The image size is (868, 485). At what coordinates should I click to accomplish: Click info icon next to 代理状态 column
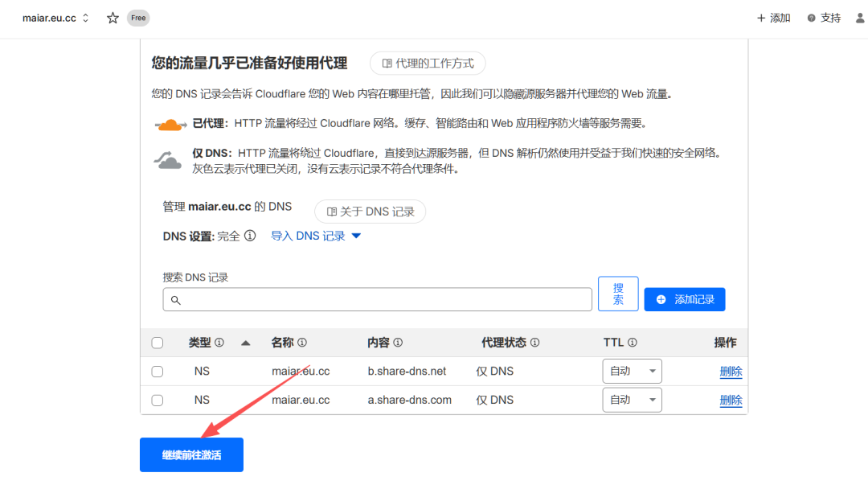coord(534,343)
